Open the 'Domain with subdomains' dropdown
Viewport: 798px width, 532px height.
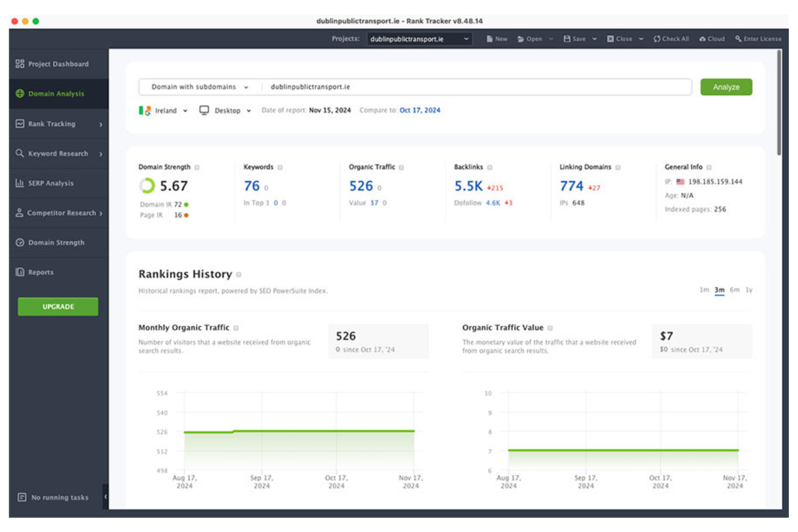[x=199, y=86]
